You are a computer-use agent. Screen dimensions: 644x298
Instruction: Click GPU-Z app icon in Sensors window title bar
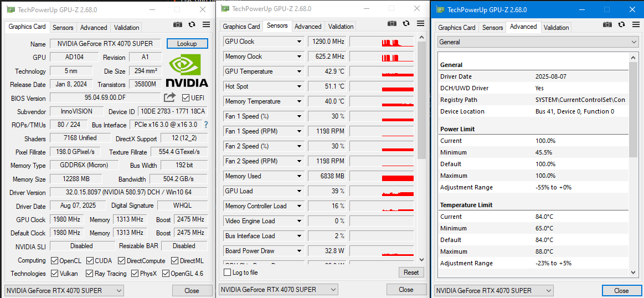(x=225, y=8)
